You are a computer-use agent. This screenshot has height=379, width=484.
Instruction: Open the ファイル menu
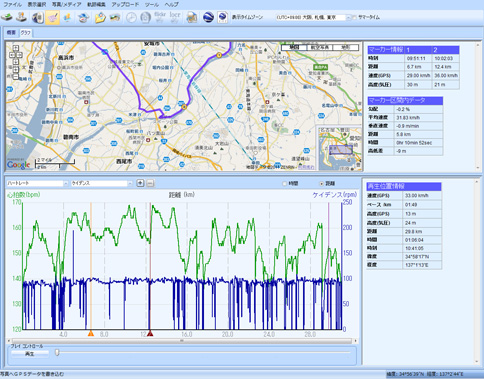point(12,4)
